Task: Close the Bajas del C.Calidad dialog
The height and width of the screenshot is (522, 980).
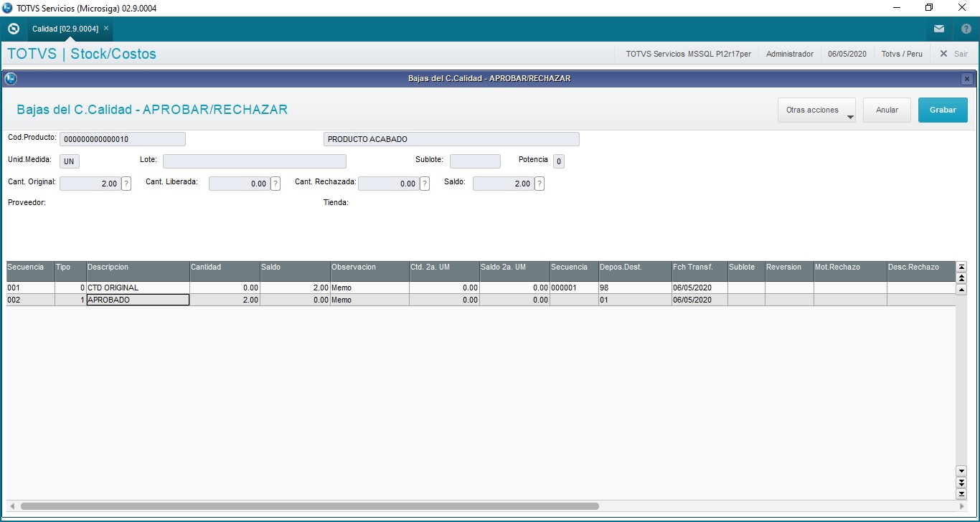Action: pyautogui.click(x=967, y=79)
